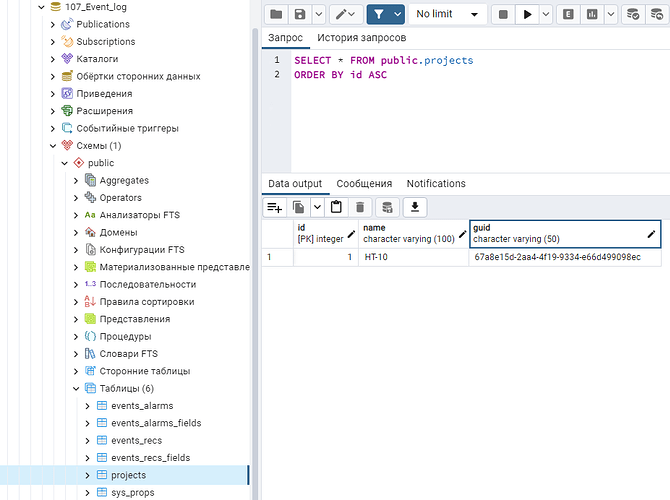Open the filter options dropdown arrow

pyautogui.click(x=398, y=15)
